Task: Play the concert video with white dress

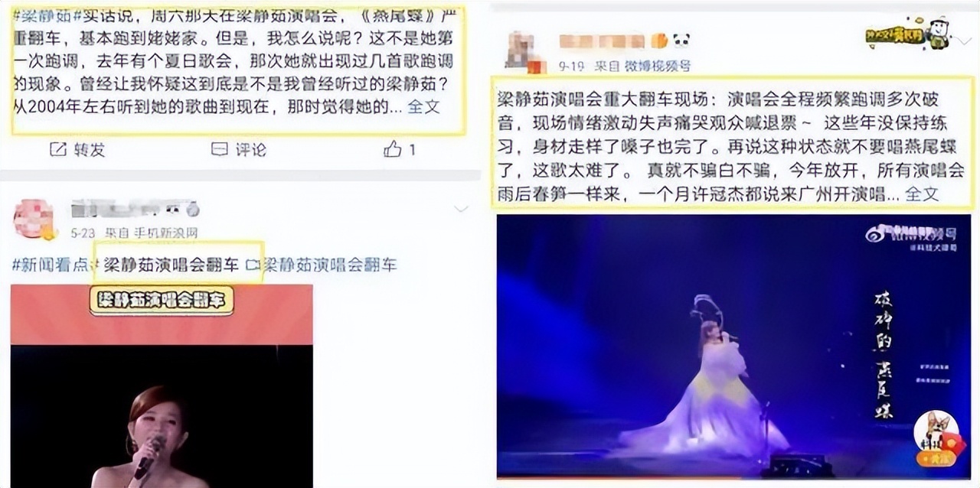Action: pos(733,346)
